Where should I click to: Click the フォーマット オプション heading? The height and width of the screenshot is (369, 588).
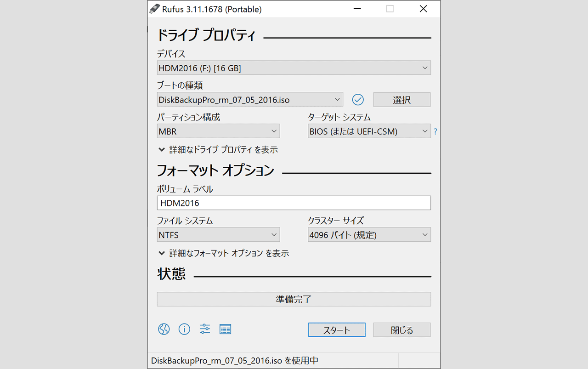point(215,170)
